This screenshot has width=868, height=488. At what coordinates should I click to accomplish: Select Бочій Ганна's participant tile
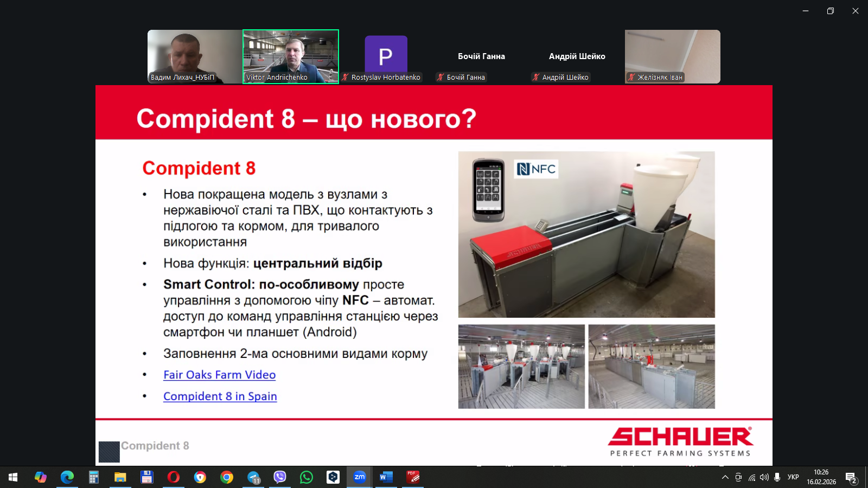(x=482, y=56)
